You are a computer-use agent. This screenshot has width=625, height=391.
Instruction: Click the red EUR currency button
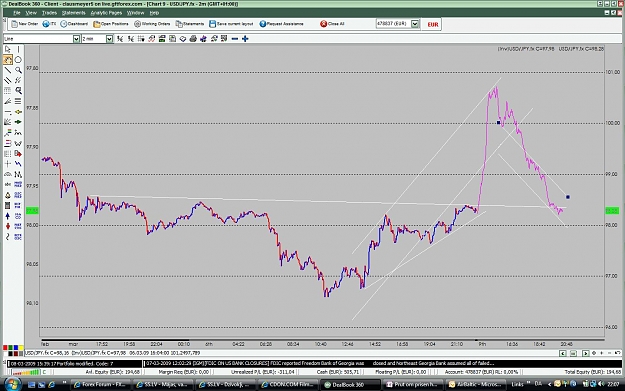[x=433, y=24]
